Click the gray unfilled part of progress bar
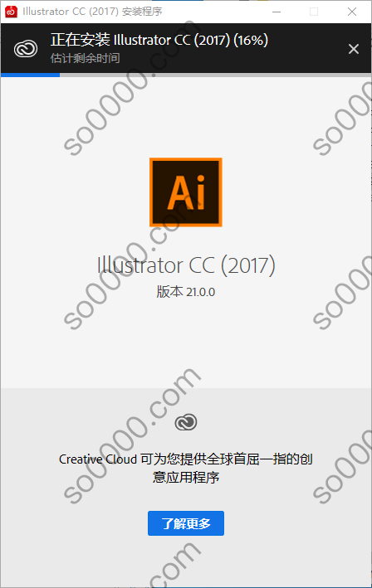This screenshot has height=588, width=372. pos(215,75)
